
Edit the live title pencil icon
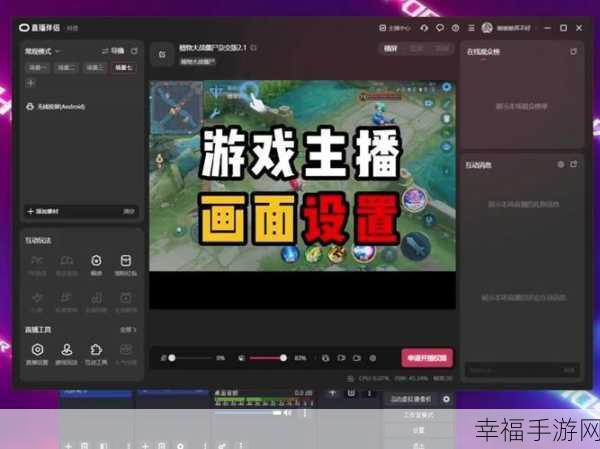coord(254,48)
